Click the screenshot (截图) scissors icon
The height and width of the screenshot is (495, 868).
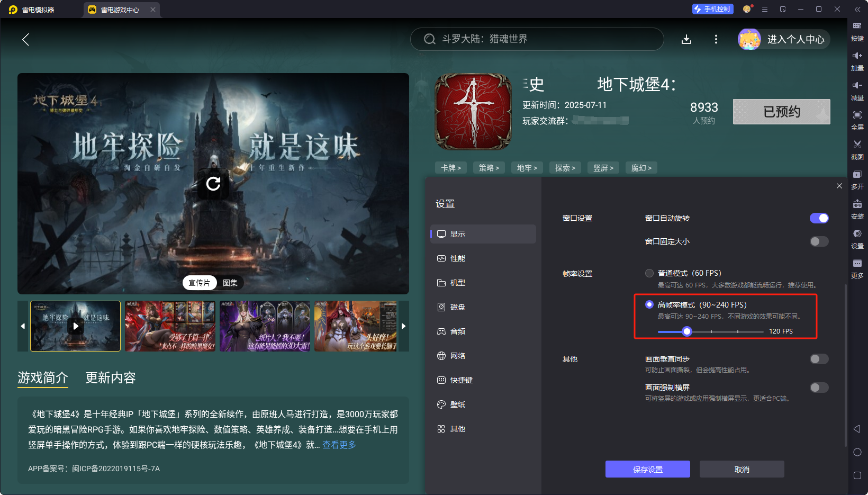pyautogui.click(x=857, y=145)
